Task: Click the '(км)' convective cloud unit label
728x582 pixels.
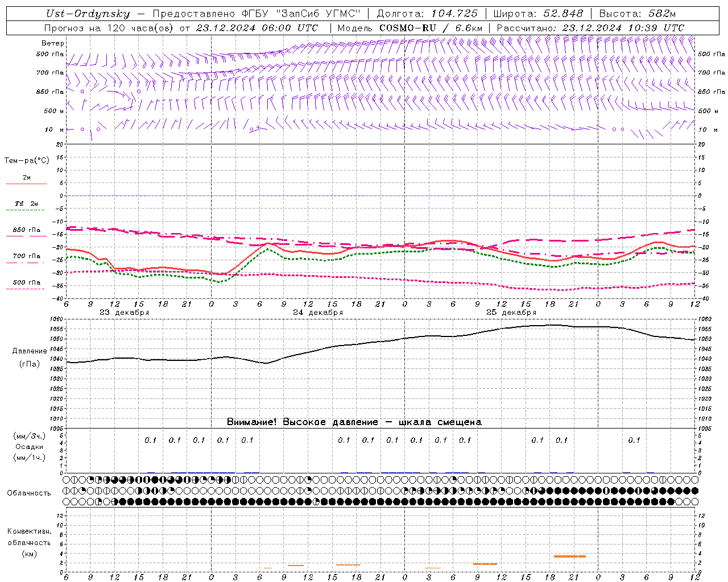Action: [x=29, y=554]
